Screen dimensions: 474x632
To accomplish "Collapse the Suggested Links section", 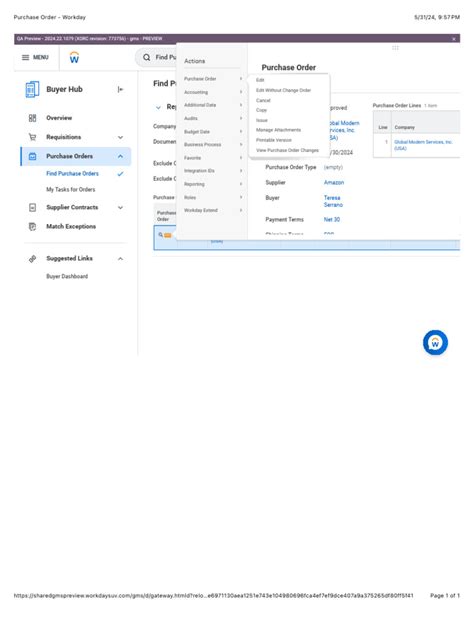I will 121,259.
